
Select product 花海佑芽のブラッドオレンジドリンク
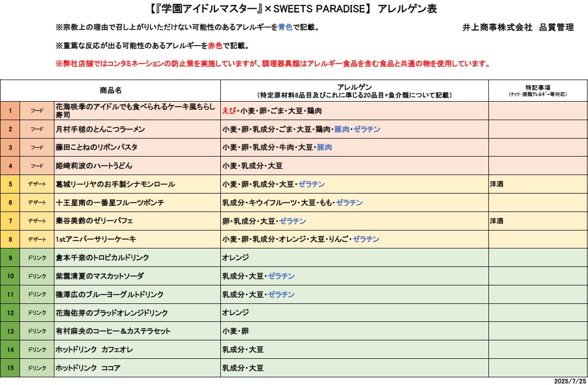coord(137,313)
